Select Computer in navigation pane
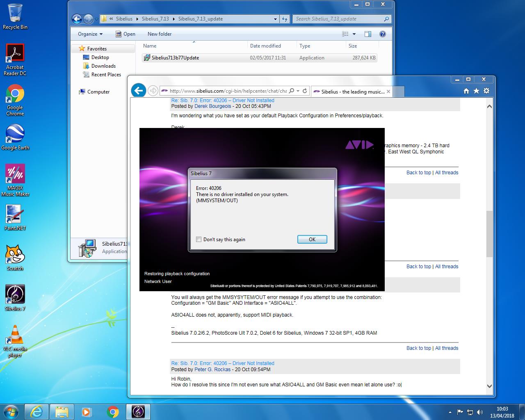Screen dimensions: 525x420 pyautogui.click(x=98, y=92)
